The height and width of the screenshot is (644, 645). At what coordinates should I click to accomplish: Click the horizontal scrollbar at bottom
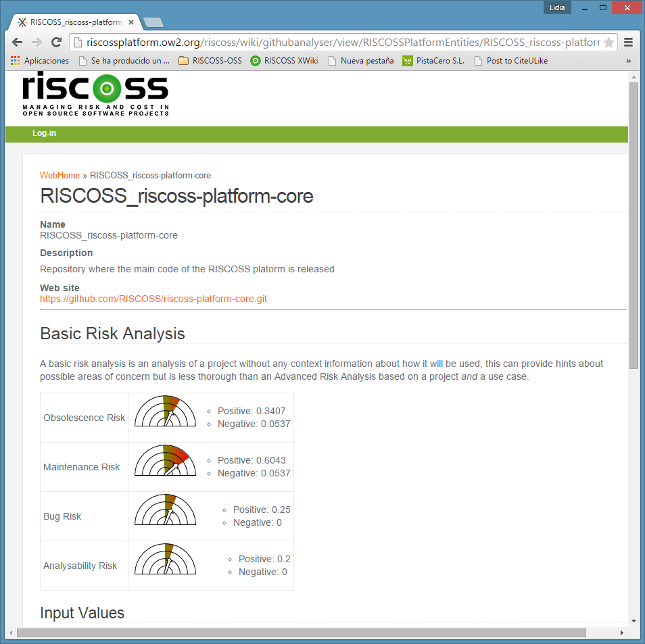tap(301, 633)
